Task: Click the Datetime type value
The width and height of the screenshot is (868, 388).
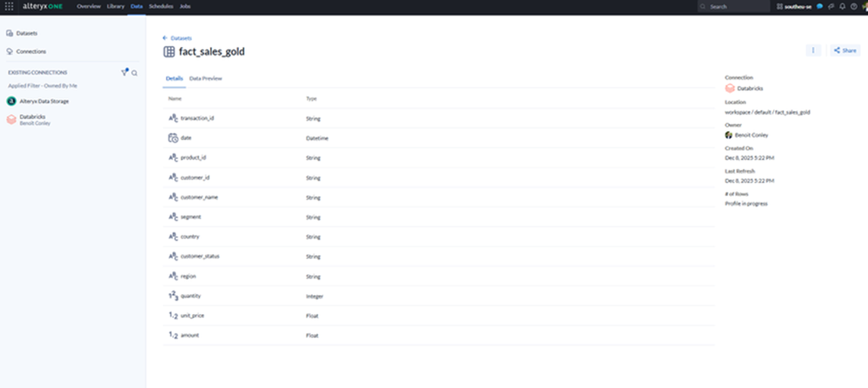Action: pos(316,138)
